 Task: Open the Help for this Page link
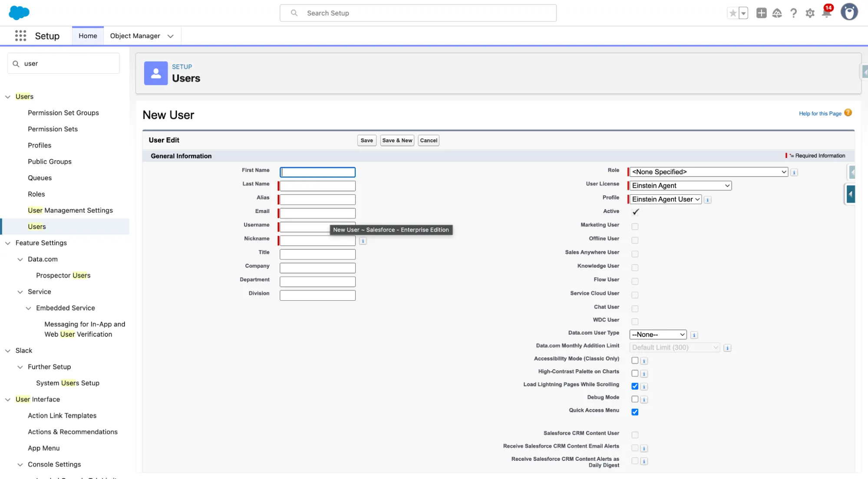click(820, 114)
